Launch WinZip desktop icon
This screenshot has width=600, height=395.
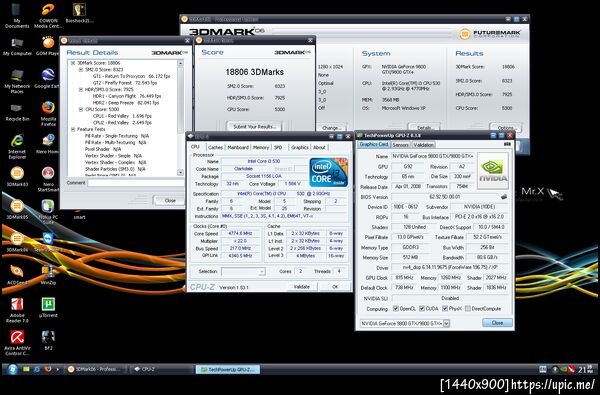[48, 275]
